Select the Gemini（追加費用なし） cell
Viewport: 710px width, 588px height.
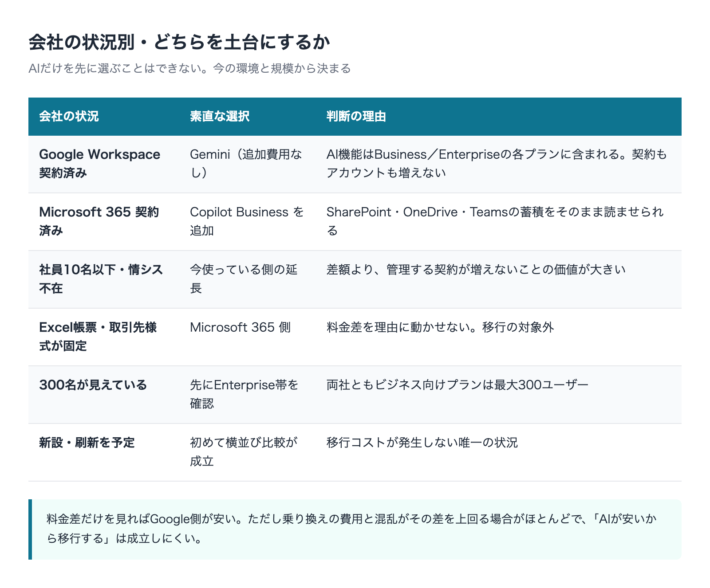point(248,164)
